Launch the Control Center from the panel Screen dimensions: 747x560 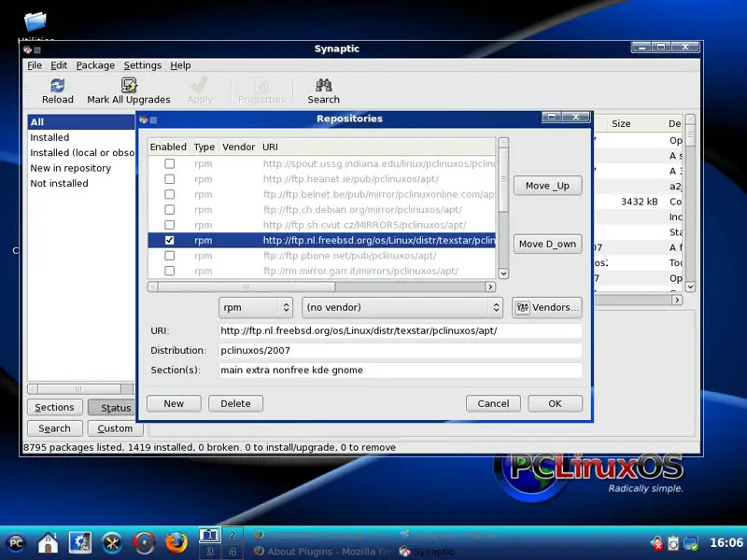pyautogui.click(x=80, y=543)
